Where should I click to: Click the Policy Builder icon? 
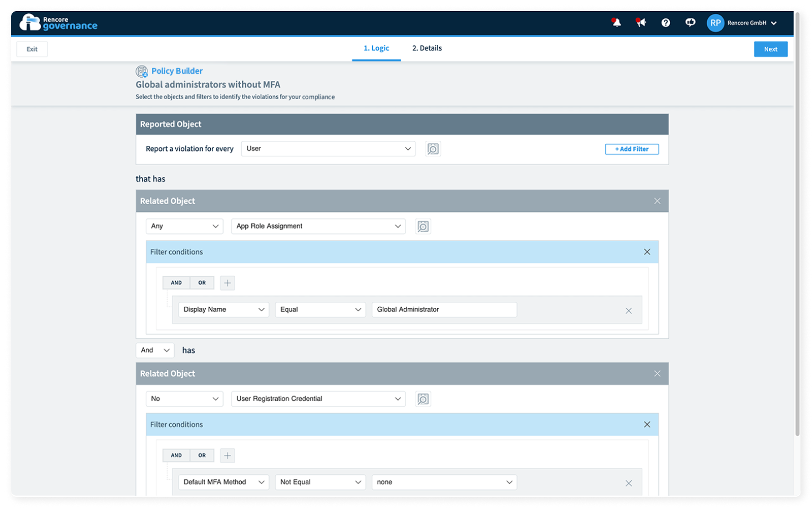click(x=142, y=71)
